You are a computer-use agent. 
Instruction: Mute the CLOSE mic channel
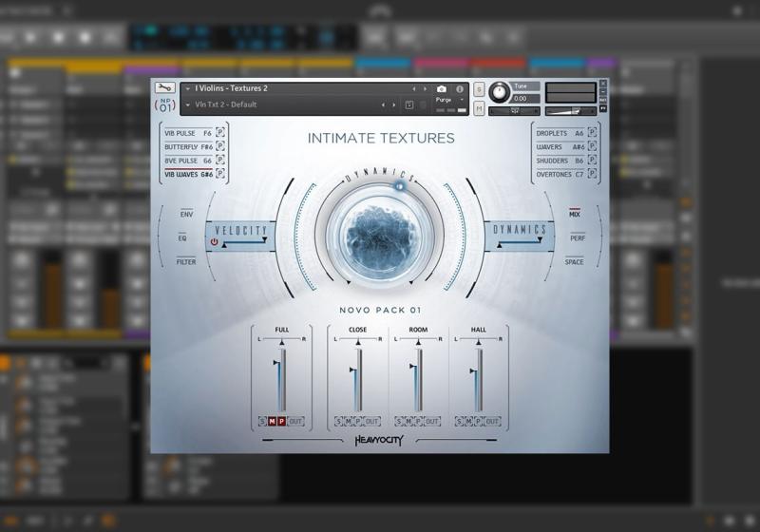(348, 421)
